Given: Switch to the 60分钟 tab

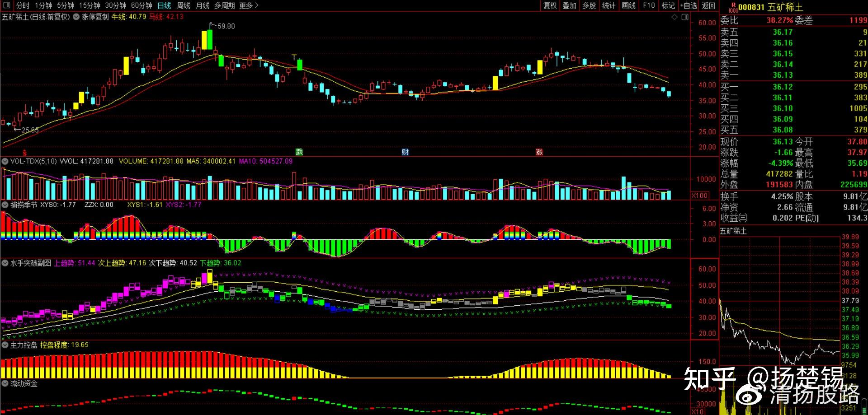Looking at the screenshot, I should coord(142,5).
